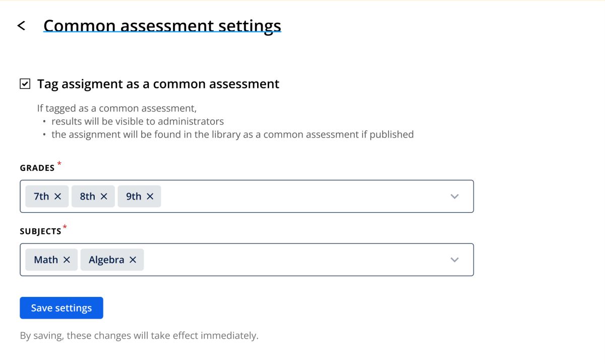The width and height of the screenshot is (605, 364).
Task: Click the back arrow icon
Action: pyautogui.click(x=21, y=26)
